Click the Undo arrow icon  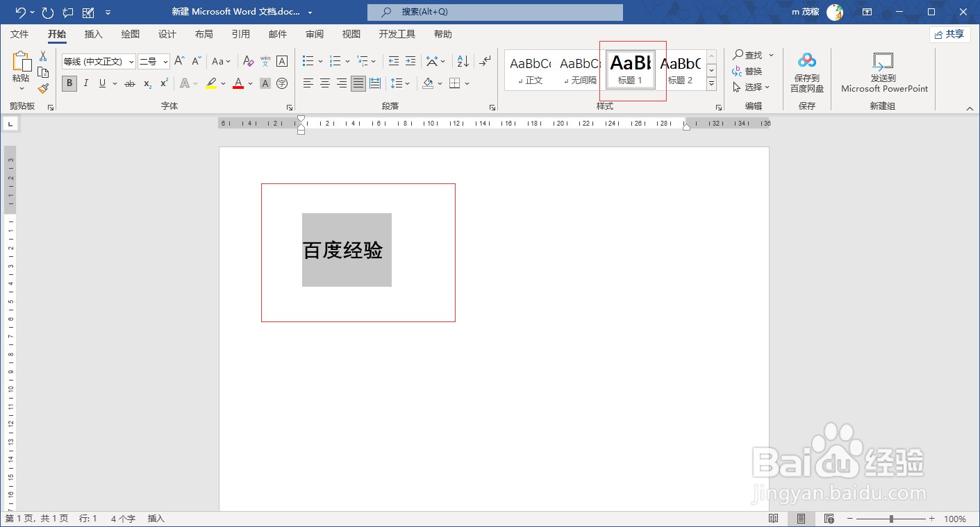tap(21, 12)
